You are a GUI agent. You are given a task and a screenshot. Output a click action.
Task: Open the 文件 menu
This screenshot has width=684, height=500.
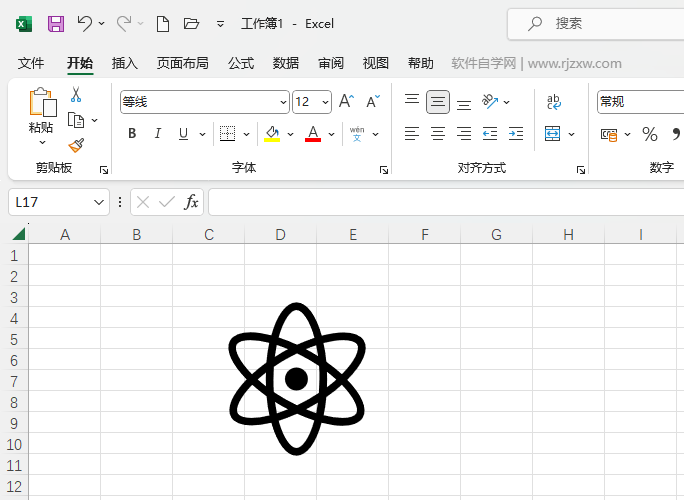coord(31,63)
